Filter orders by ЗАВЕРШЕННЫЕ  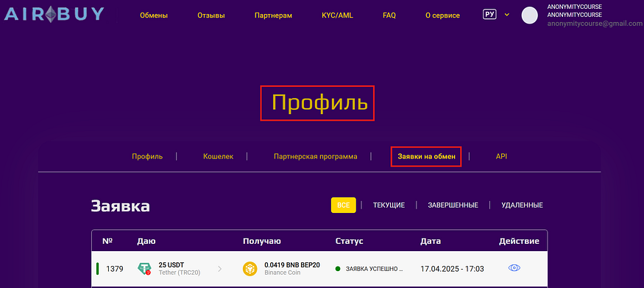click(453, 205)
